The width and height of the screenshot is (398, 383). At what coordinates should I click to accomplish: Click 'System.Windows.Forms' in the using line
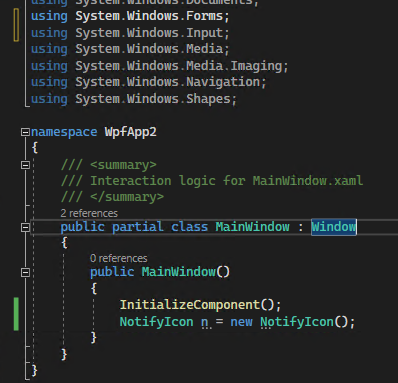click(x=149, y=16)
